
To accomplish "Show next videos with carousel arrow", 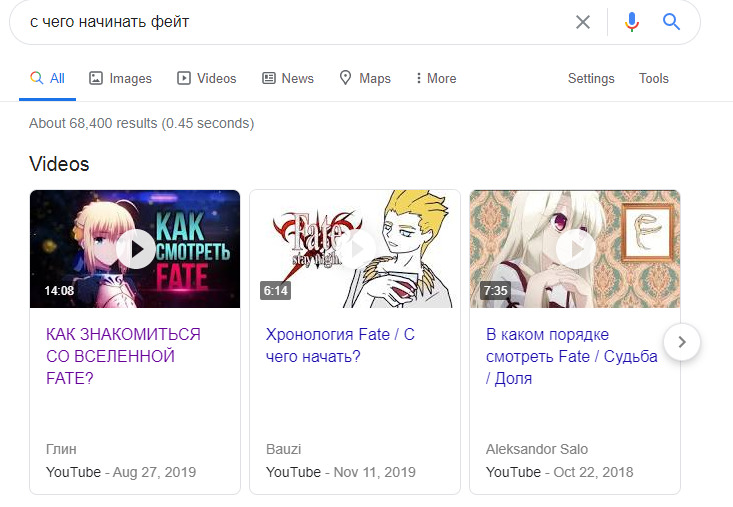I will click(682, 342).
